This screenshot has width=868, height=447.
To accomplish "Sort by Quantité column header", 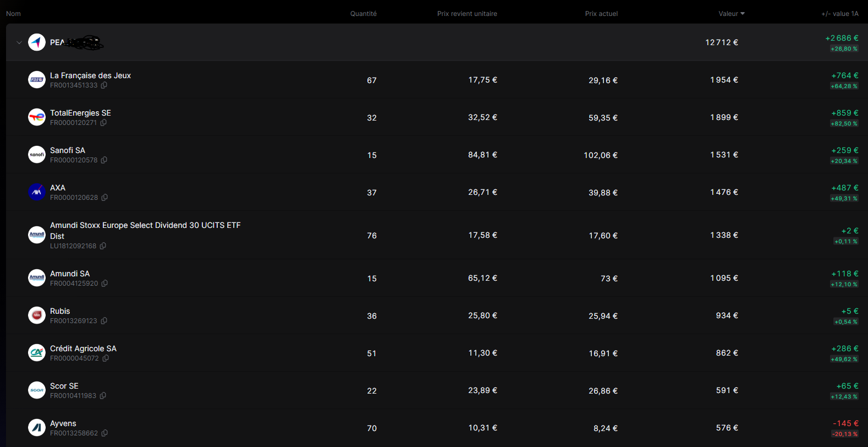I will pos(364,14).
